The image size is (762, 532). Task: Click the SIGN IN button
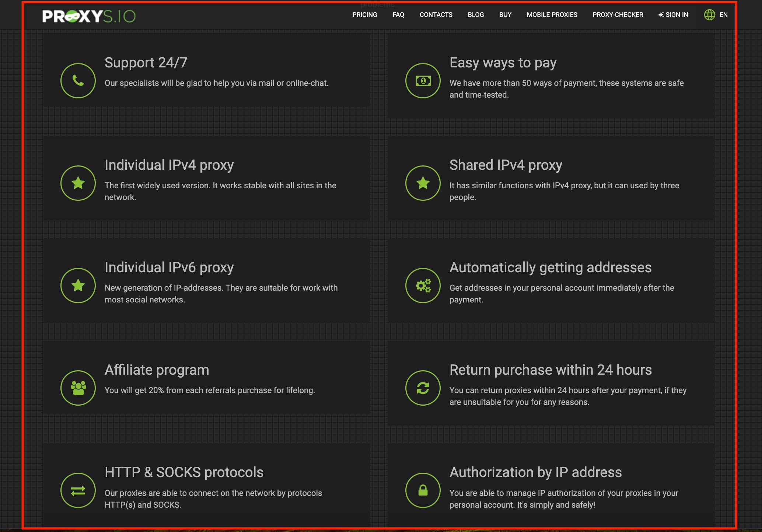pyautogui.click(x=674, y=14)
